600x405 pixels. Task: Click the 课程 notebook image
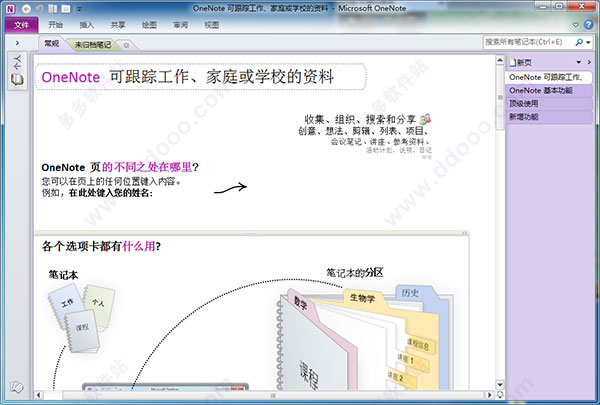click(82, 331)
